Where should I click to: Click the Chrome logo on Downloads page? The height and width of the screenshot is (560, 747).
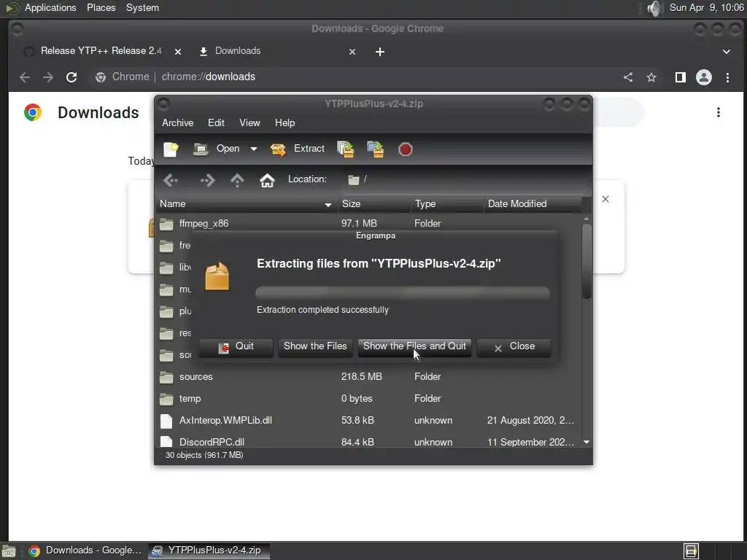tap(33, 112)
